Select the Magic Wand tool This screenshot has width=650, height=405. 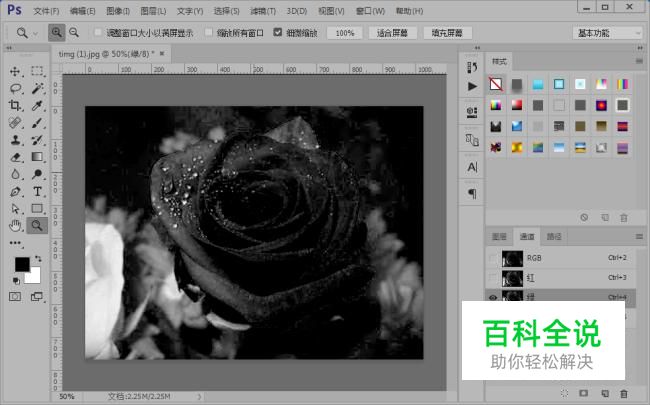[37, 88]
